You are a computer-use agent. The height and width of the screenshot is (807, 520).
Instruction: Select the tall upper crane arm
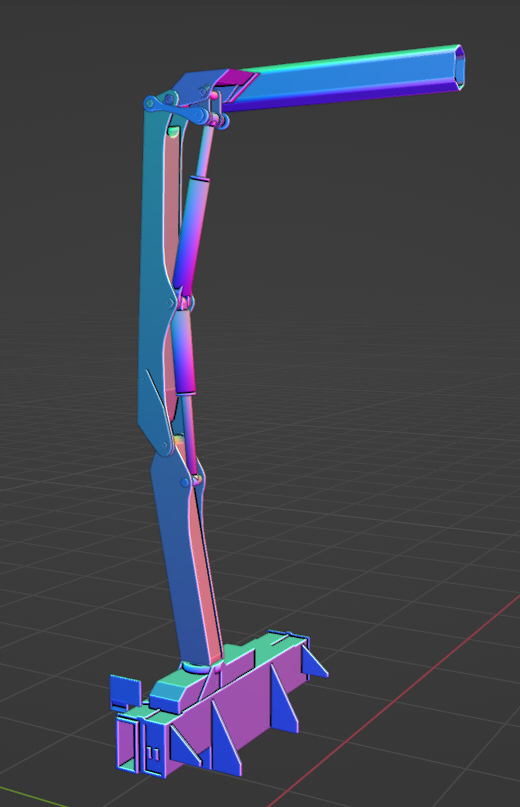click(154, 278)
